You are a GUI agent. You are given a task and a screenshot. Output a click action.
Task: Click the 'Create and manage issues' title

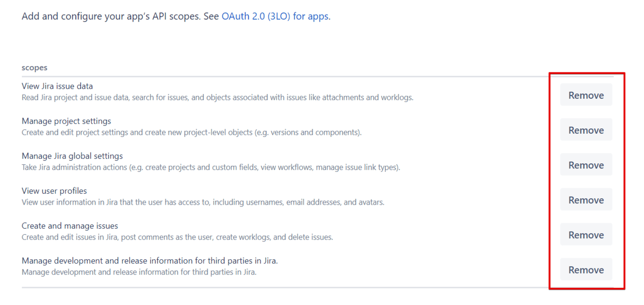(x=70, y=226)
